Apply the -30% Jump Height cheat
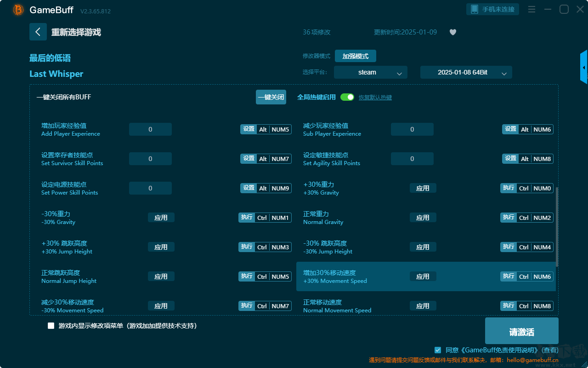This screenshot has width=588, height=368. pos(423,247)
